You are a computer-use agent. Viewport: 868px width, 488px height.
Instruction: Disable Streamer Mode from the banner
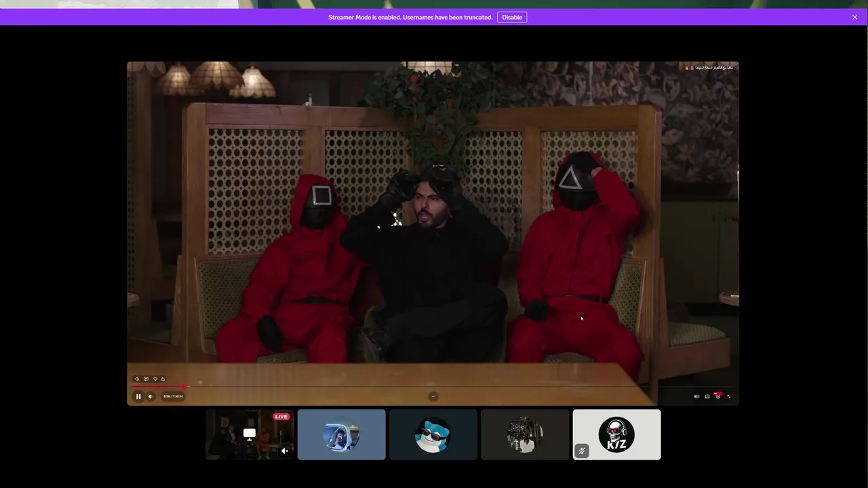tap(512, 17)
